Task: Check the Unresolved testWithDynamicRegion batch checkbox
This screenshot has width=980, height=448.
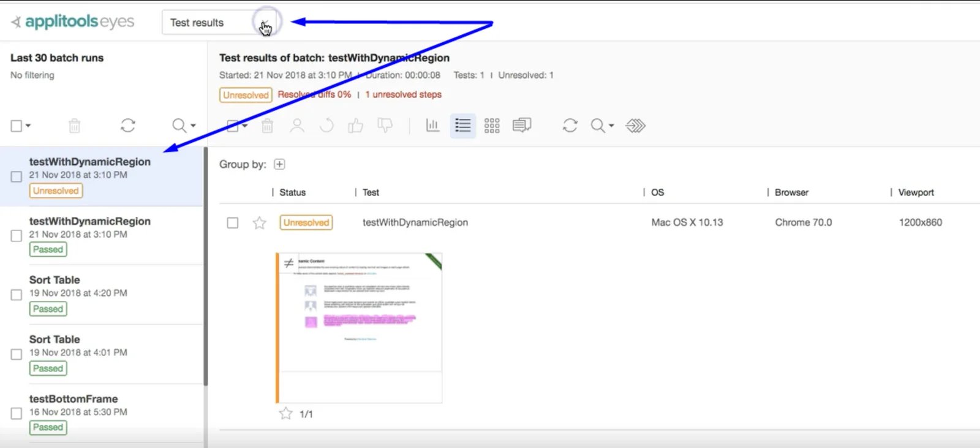Action: (x=17, y=177)
